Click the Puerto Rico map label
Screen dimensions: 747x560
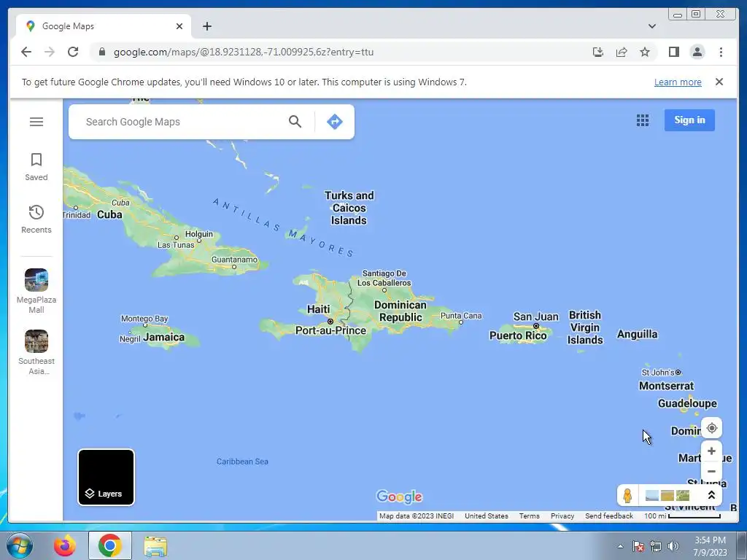click(x=518, y=335)
